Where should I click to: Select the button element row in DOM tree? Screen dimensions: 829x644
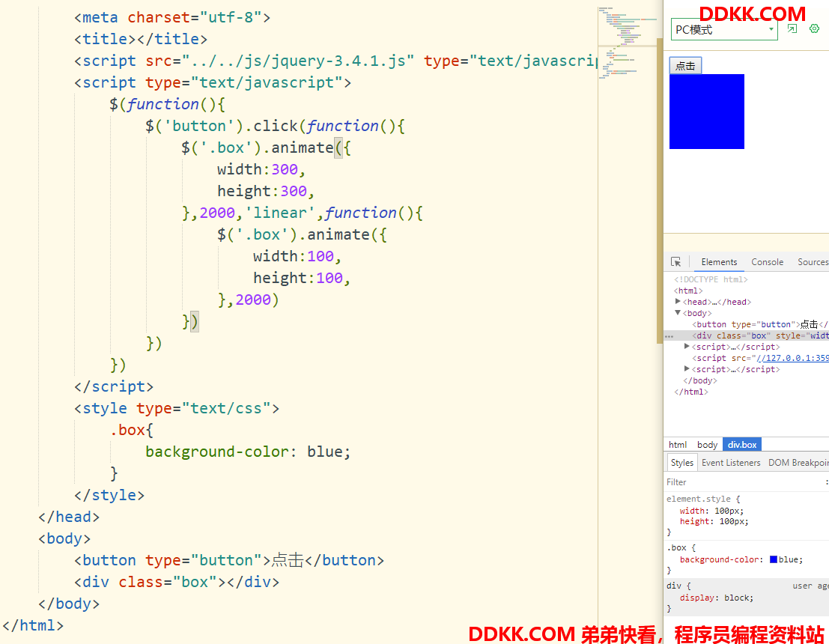(x=760, y=324)
